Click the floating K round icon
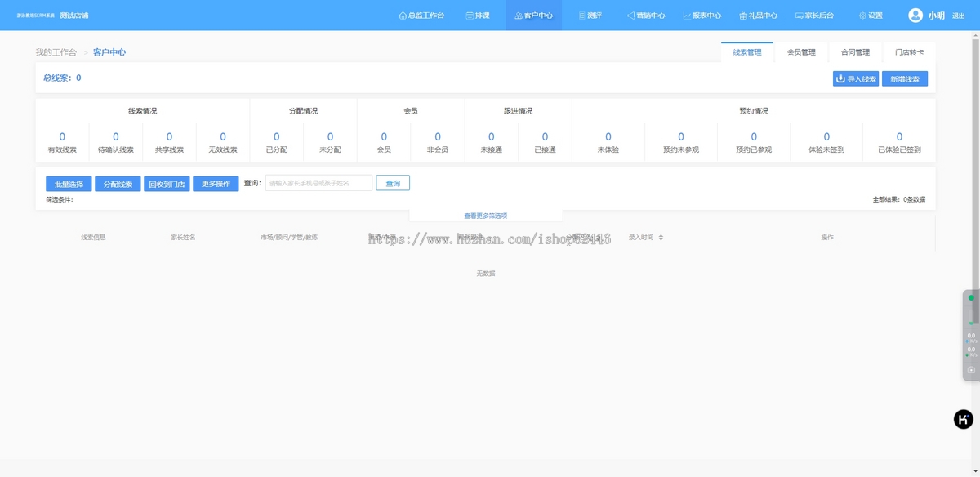The height and width of the screenshot is (477, 980). point(964,419)
